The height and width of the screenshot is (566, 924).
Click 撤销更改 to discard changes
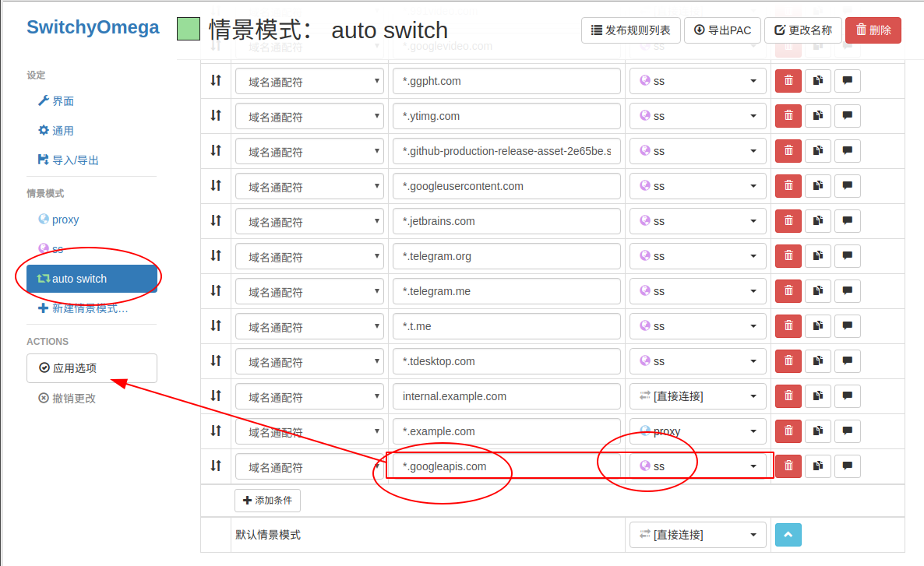(67, 398)
